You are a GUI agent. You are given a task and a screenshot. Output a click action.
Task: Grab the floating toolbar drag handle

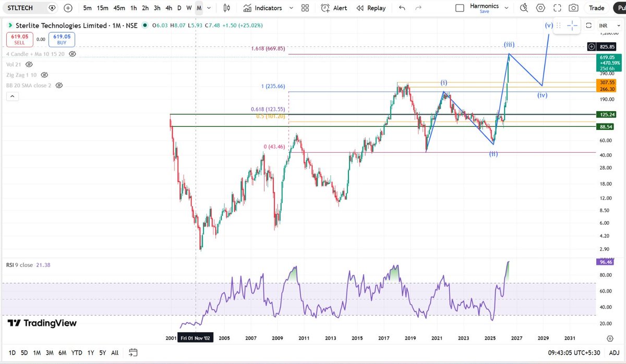558,25
